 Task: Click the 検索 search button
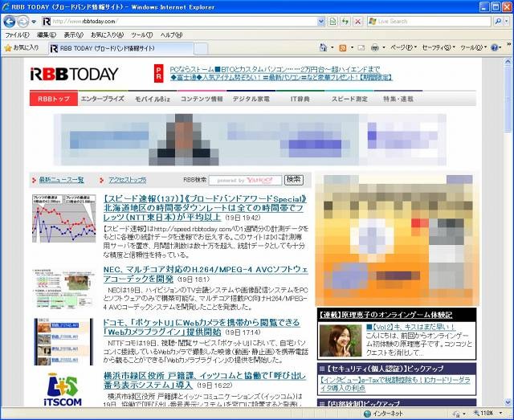tap(294, 180)
